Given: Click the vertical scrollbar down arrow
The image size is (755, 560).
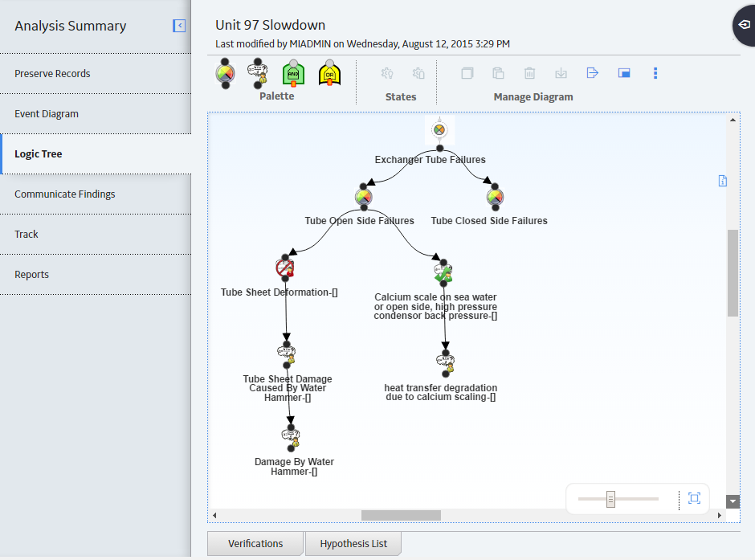Looking at the screenshot, I should pyautogui.click(x=733, y=501).
